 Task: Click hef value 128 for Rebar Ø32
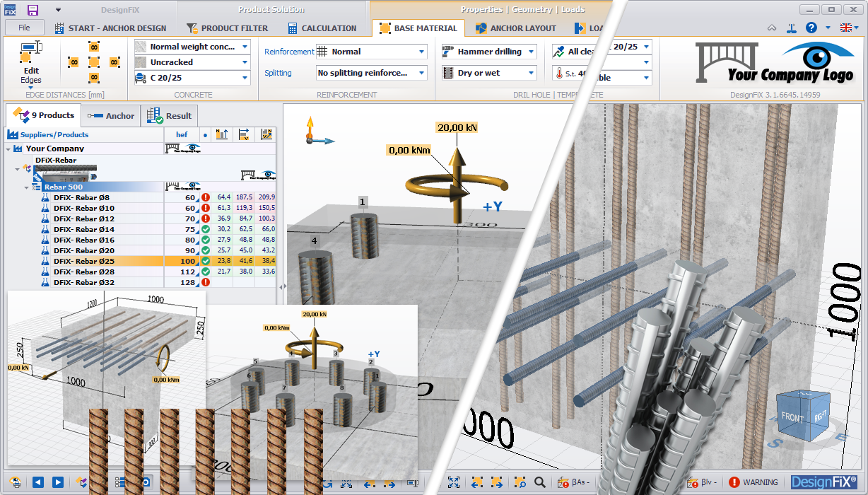point(187,282)
